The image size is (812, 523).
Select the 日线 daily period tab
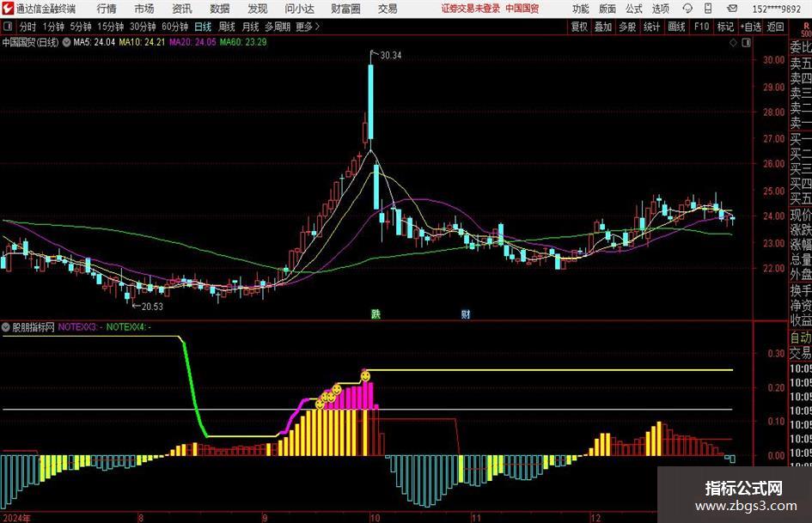click(x=203, y=27)
